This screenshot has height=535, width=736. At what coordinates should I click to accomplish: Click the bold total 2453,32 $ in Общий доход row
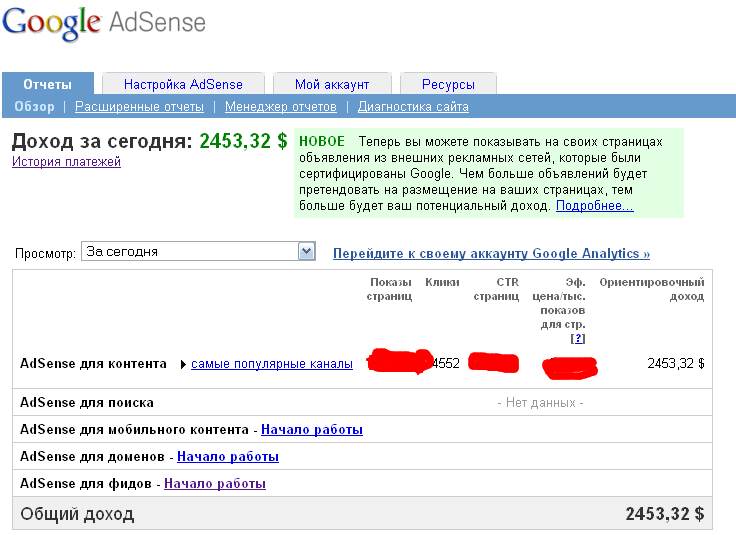click(665, 514)
